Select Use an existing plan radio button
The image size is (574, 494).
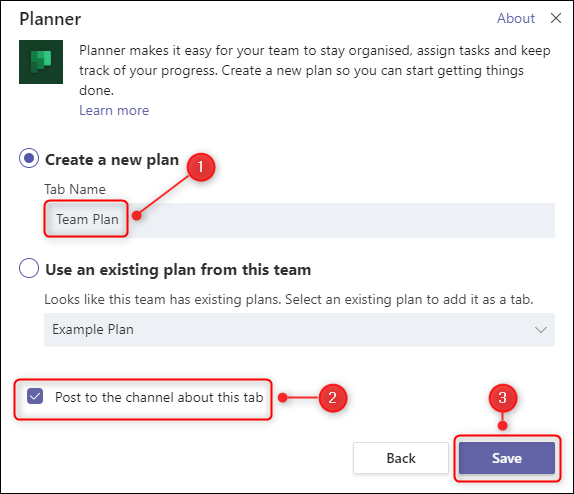[29, 268]
